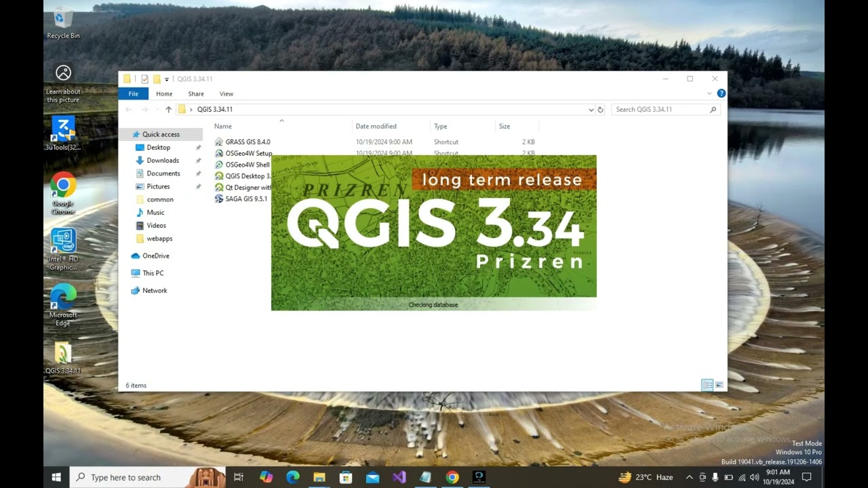Click the New Folder icon in Explorer title bar

click(x=157, y=79)
